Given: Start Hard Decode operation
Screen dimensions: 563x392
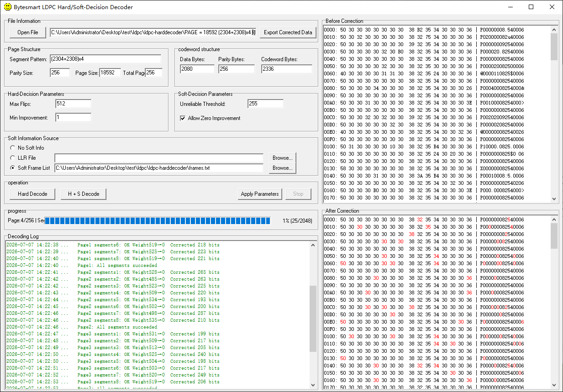Looking at the screenshot, I should click(32, 194).
